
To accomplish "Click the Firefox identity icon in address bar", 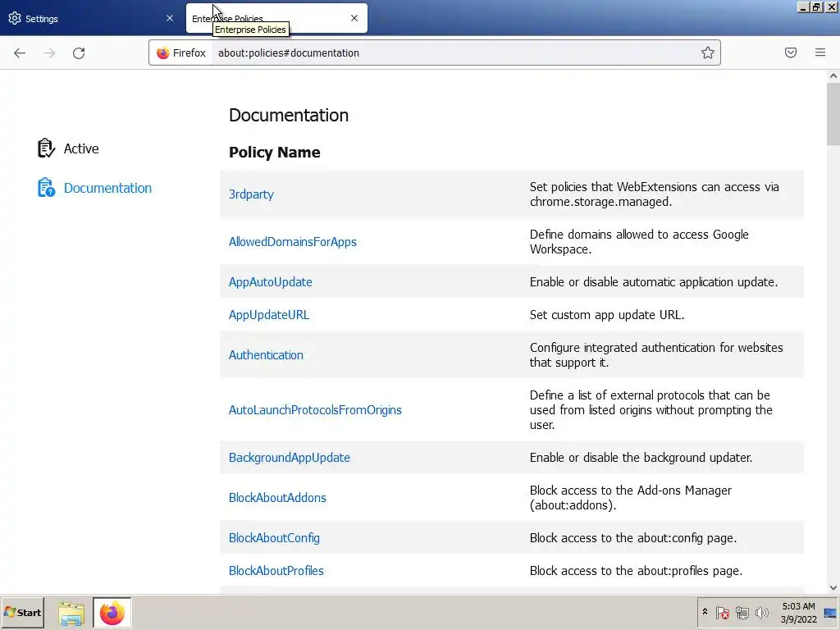I will click(163, 52).
